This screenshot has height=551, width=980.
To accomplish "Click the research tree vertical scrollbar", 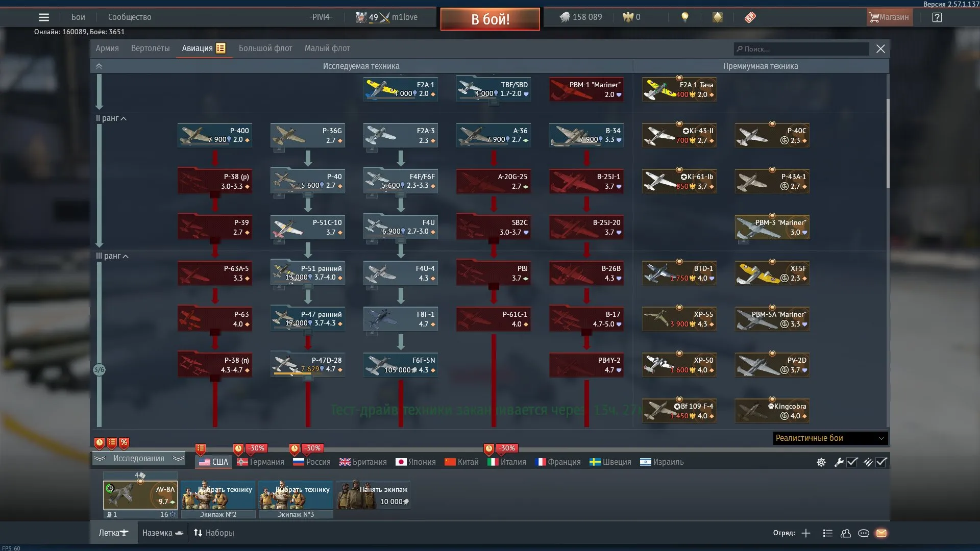I will [888, 143].
